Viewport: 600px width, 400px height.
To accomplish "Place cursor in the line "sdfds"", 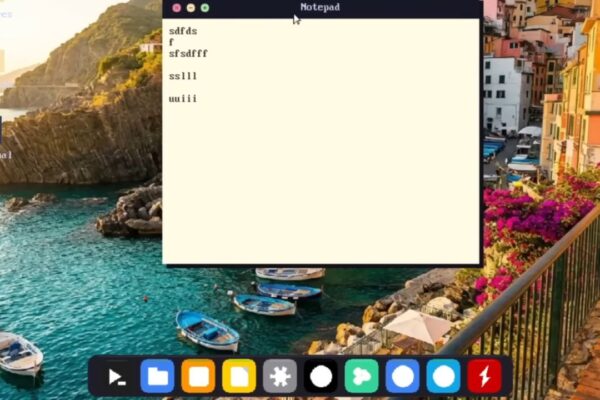I will coord(183,31).
